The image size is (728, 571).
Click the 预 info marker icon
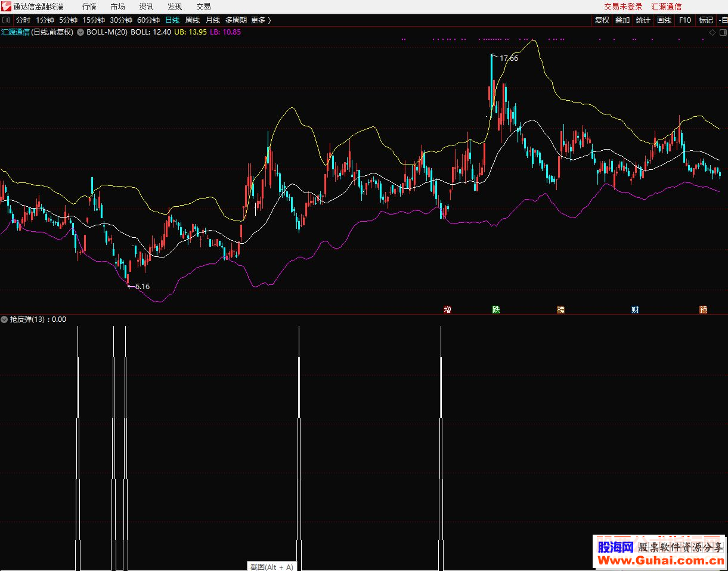(x=704, y=310)
